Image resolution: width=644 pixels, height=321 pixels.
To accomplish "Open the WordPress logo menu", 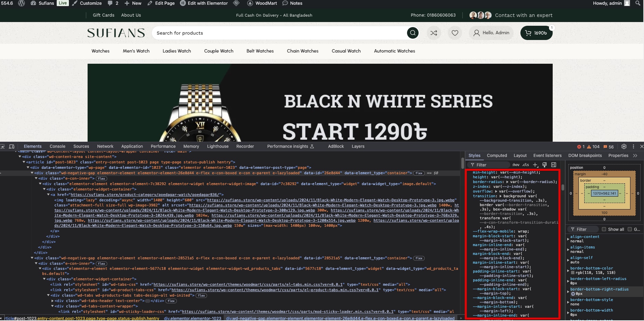I will coord(21,3).
